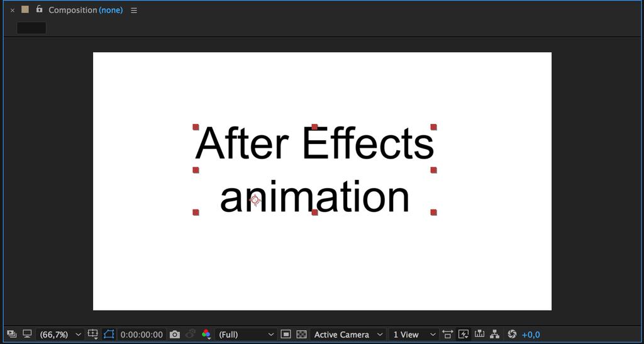Screen dimensions: 644x344
Task: Click the Reset Exposure aperture icon
Action: (512, 335)
